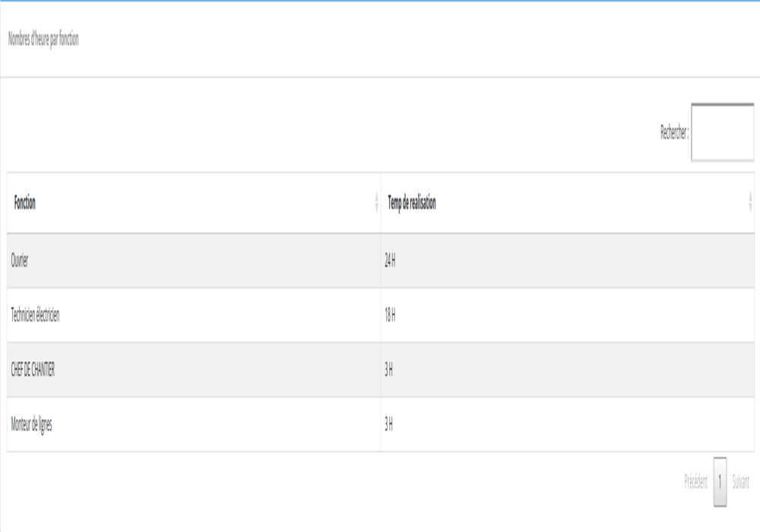The height and width of the screenshot is (532, 760).
Task: Select the CHEF DE CHANTIER cell
Action: pyautogui.click(x=34, y=370)
